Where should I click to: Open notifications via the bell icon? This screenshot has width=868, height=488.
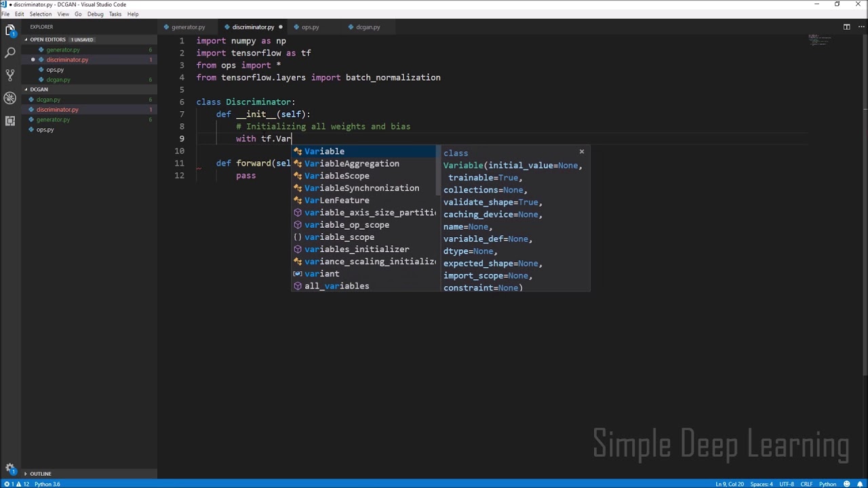click(859, 484)
